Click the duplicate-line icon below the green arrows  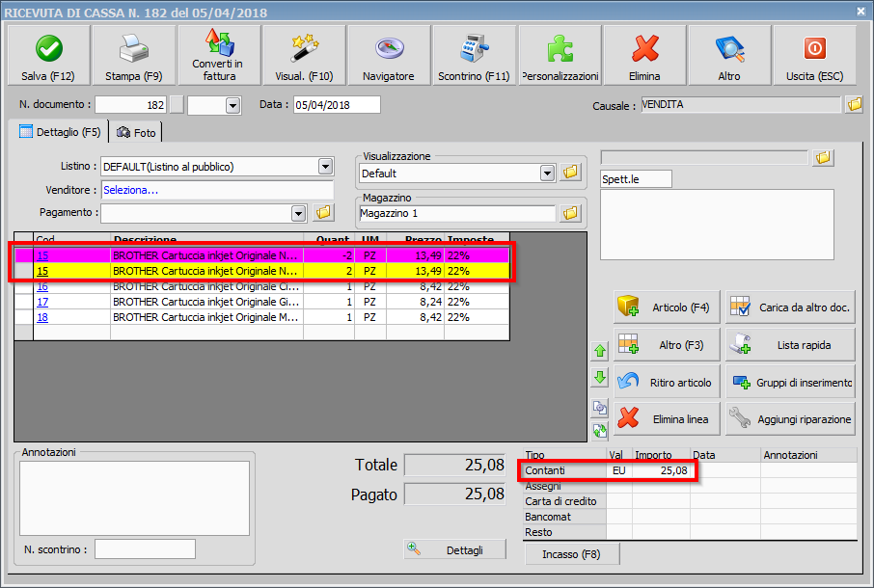(600, 408)
